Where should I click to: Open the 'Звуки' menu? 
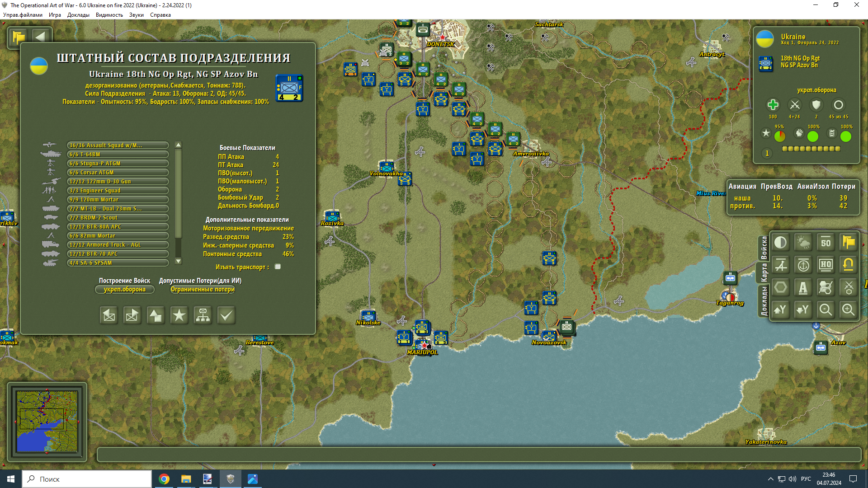[137, 15]
